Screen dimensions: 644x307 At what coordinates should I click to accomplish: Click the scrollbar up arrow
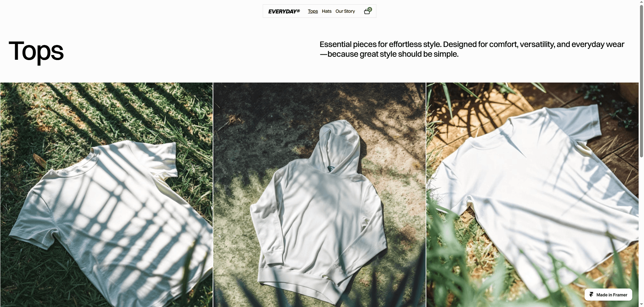[641, 2]
